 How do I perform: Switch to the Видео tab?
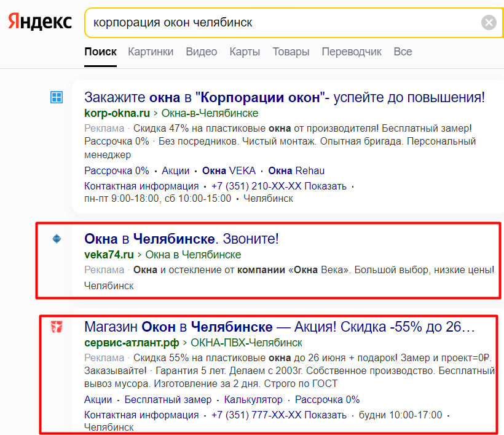pyautogui.click(x=202, y=52)
